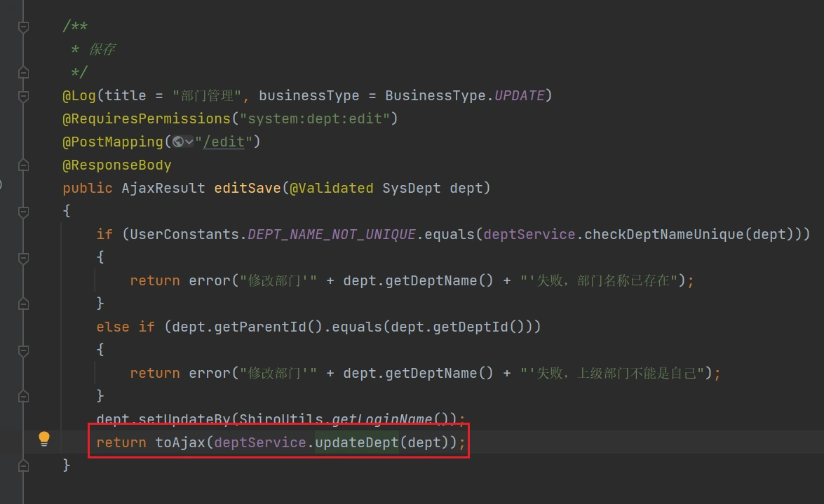This screenshot has height=504, width=824.
Task: Open the dropdown arrow beside the globe icon
Action: coord(189,142)
